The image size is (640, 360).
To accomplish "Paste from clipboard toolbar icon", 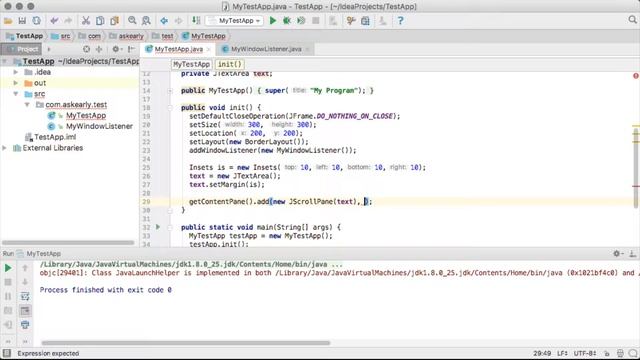I will tap(115, 20).
